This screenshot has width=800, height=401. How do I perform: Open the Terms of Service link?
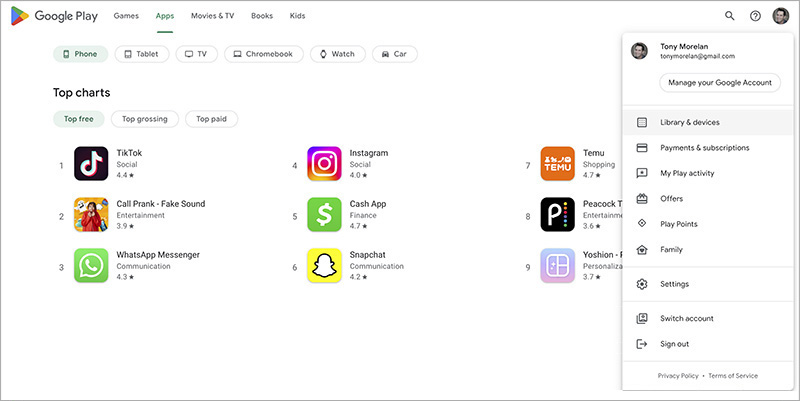[x=733, y=375]
